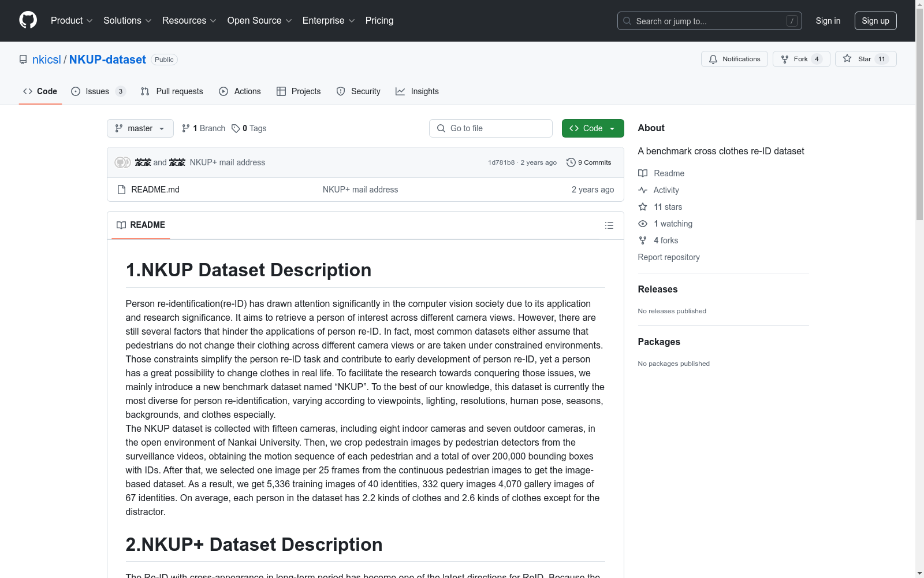Image resolution: width=924 pixels, height=578 pixels.
Task: Open the Readme link in About
Action: tap(669, 173)
